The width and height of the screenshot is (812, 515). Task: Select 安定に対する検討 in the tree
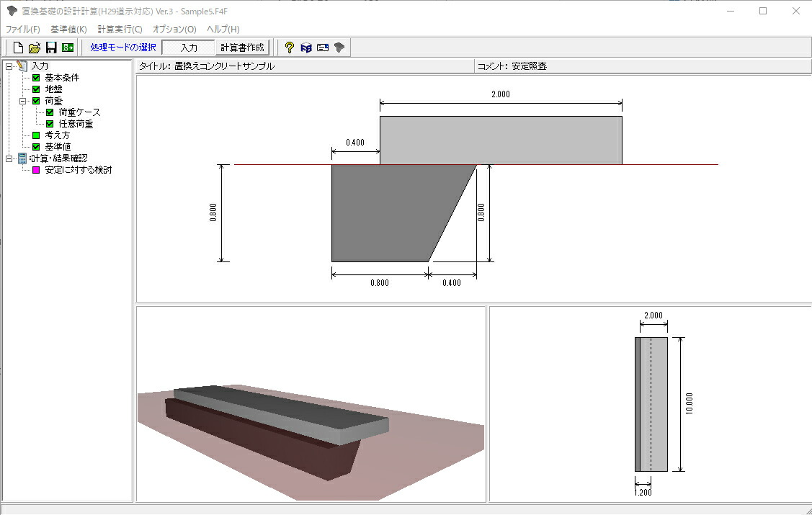coord(79,170)
